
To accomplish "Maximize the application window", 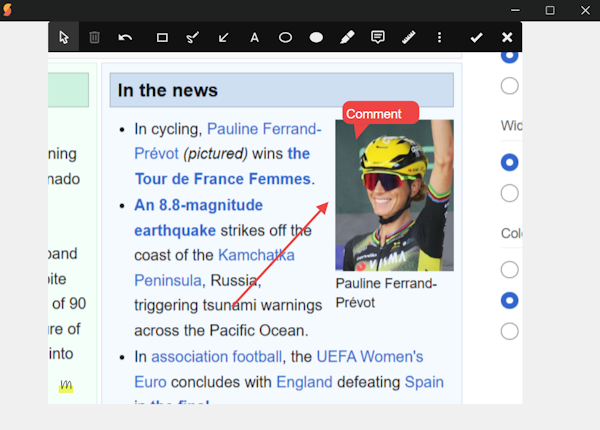I will pos(550,10).
